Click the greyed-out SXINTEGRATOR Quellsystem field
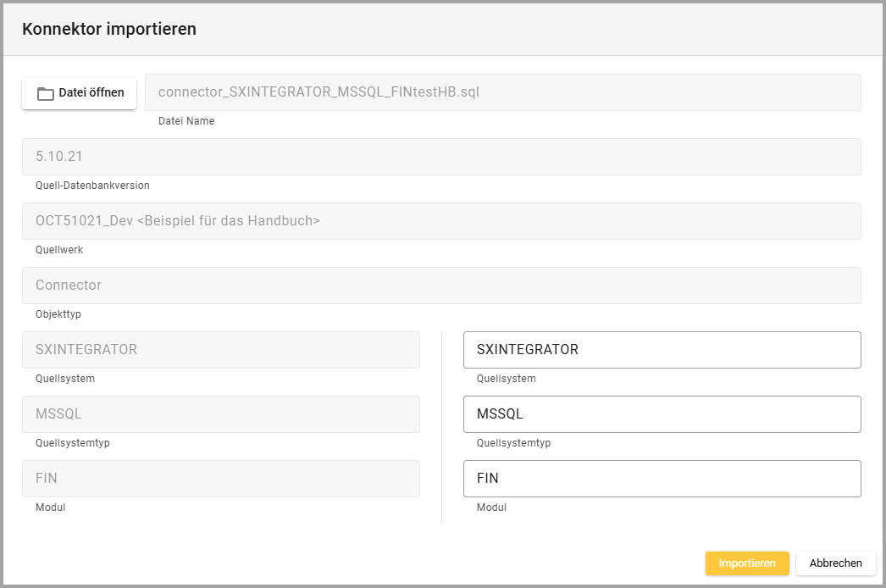Image resolution: width=886 pixels, height=588 pixels. [220, 350]
